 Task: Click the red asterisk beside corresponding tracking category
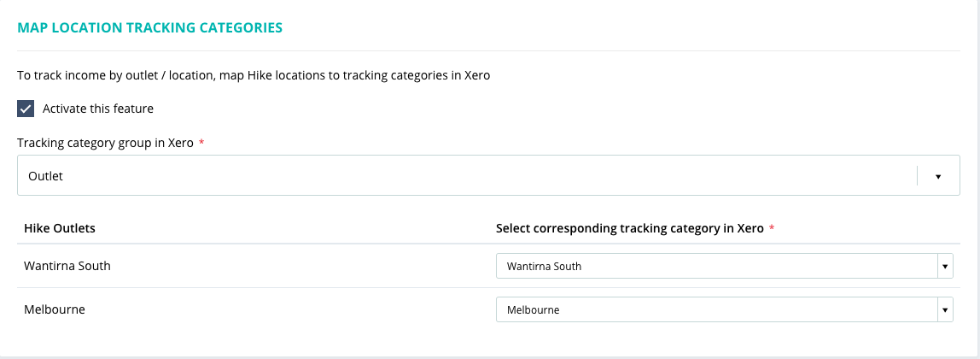773,228
